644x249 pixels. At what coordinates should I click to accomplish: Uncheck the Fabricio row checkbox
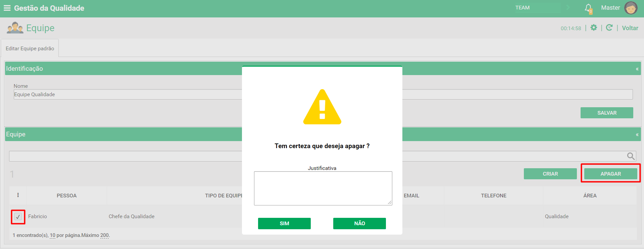pyautogui.click(x=18, y=217)
